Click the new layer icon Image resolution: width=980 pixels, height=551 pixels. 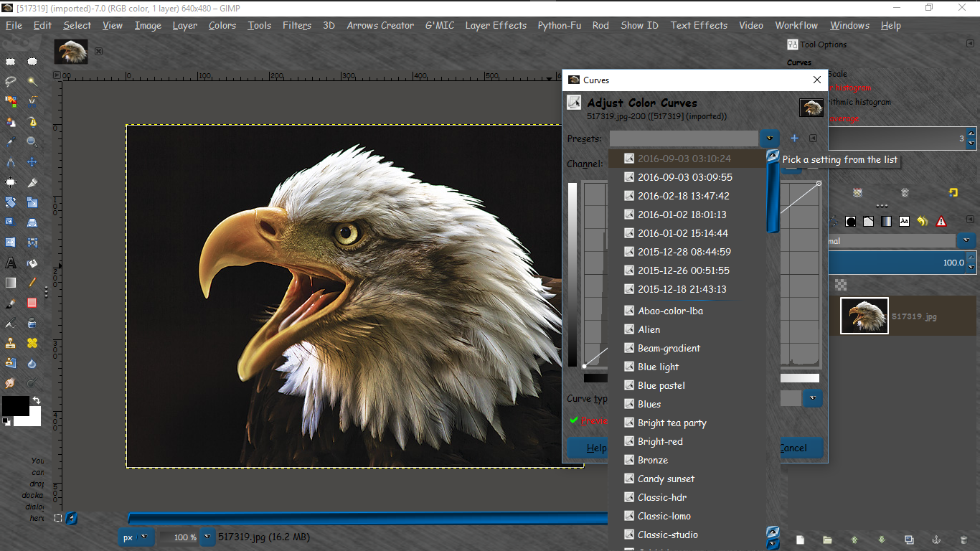click(801, 540)
